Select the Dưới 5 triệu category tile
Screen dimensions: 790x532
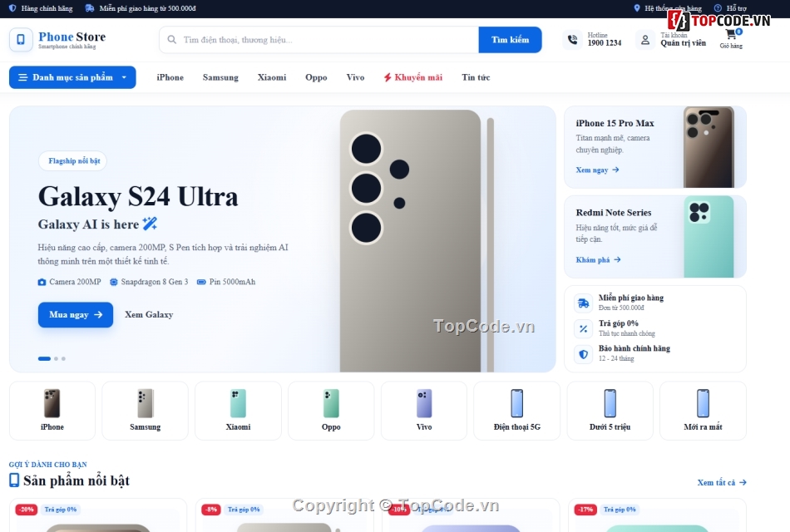point(610,411)
